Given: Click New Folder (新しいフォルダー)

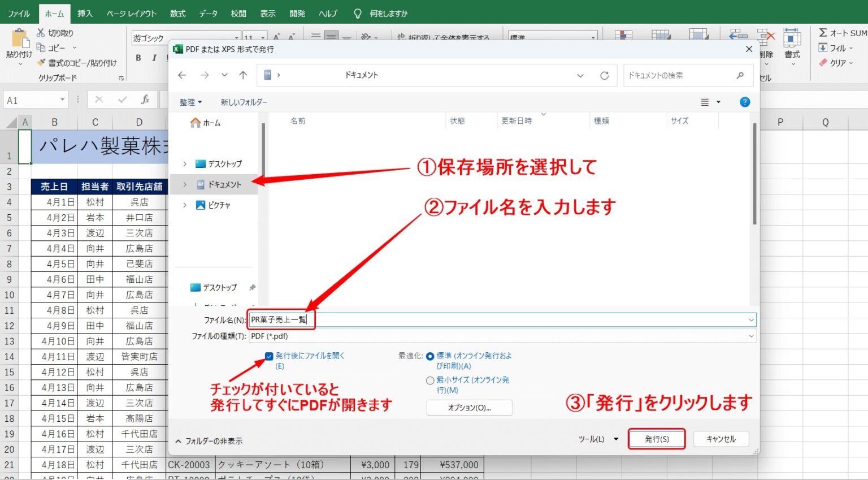Looking at the screenshot, I should click(244, 102).
